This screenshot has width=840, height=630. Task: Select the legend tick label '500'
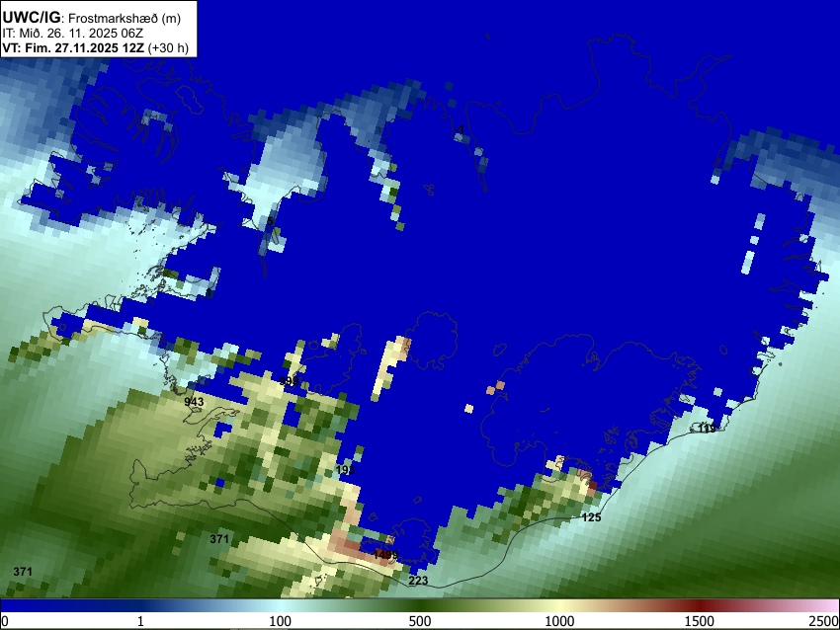420,621
